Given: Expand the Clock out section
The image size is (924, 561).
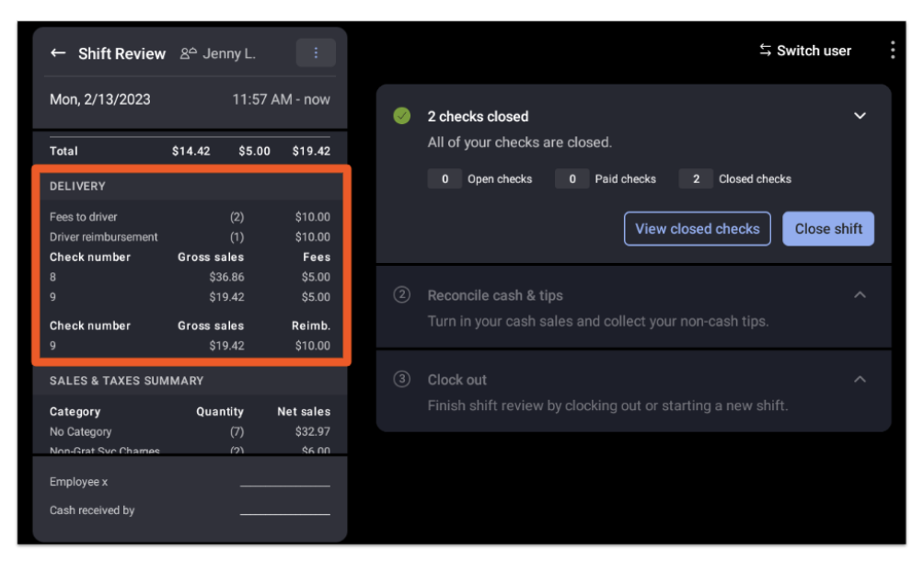Looking at the screenshot, I should (860, 379).
